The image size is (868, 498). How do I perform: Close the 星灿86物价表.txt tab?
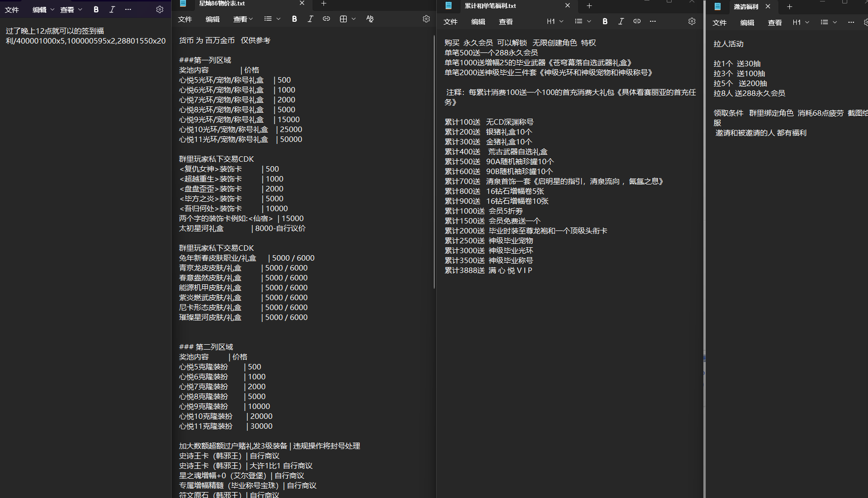(302, 3)
